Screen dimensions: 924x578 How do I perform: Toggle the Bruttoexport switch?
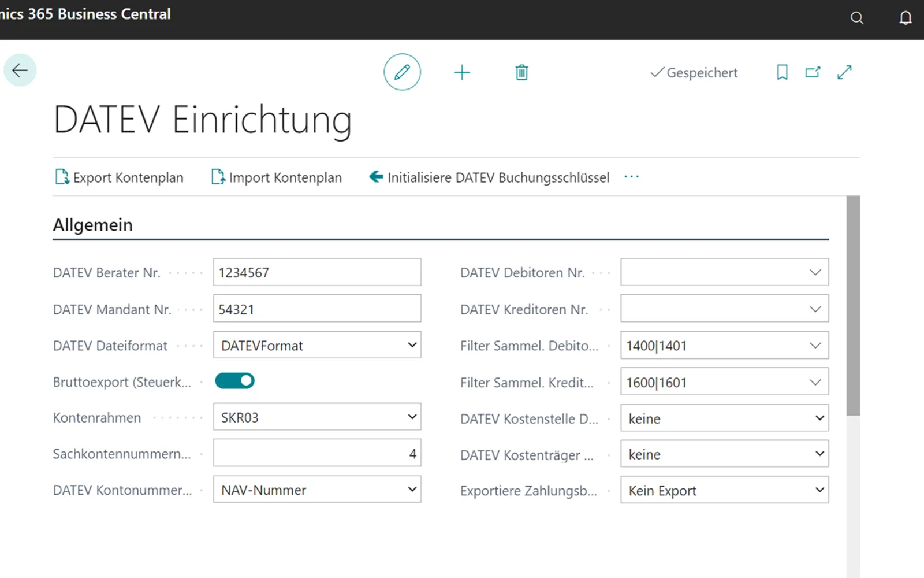coord(234,381)
